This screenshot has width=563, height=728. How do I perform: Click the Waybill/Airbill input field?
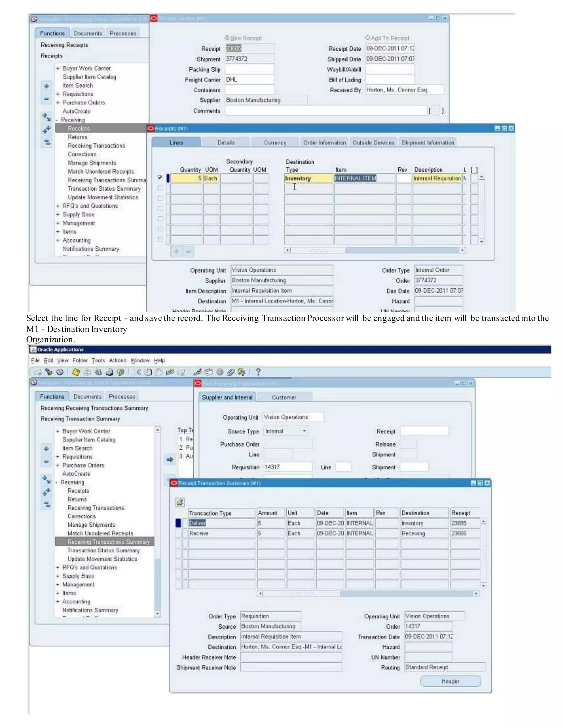pyautogui.click(x=390, y=69)
